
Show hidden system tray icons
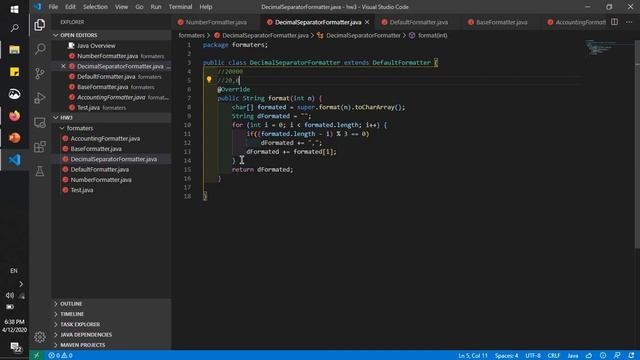click(21, 284)
